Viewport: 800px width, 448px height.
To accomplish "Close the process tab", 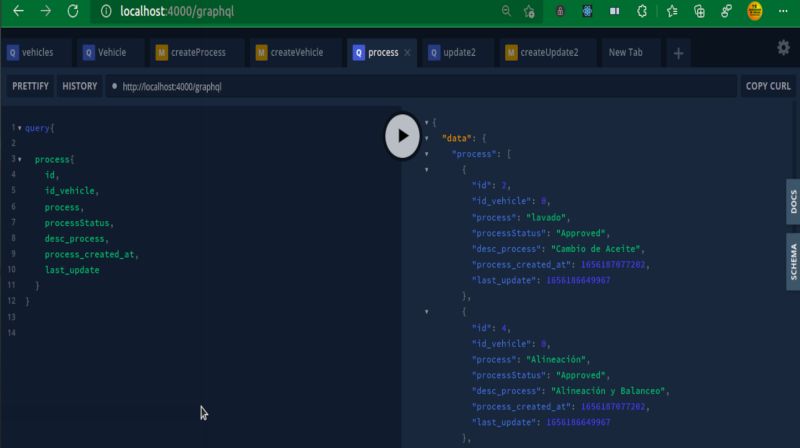I will pos(407,53).
